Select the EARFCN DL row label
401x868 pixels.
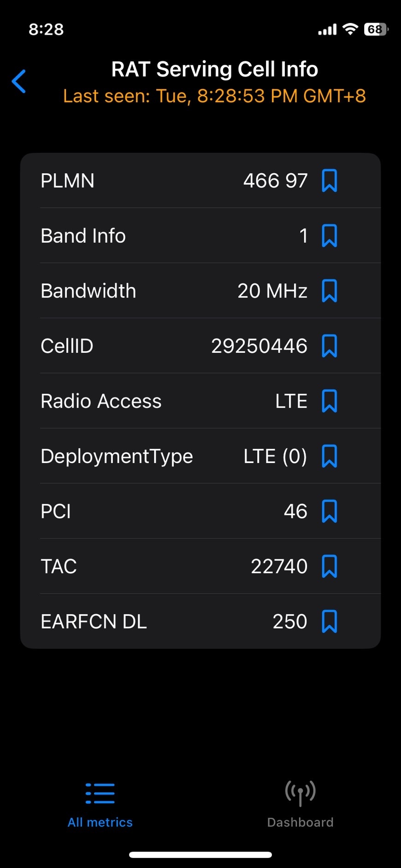click(x=94, y=622)
